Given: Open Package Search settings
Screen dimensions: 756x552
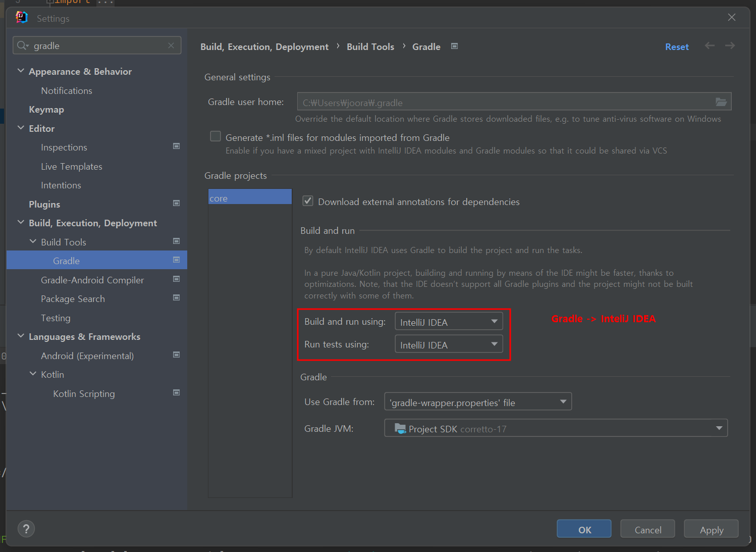Looking at the screenshot, I should pyautogui.click(x=73, y=299).
